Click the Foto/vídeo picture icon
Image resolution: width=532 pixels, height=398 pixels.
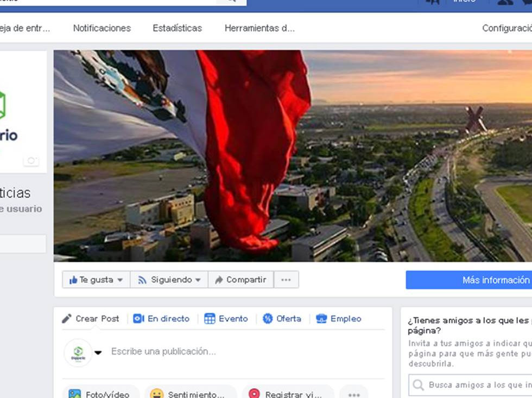coord(75,394)
